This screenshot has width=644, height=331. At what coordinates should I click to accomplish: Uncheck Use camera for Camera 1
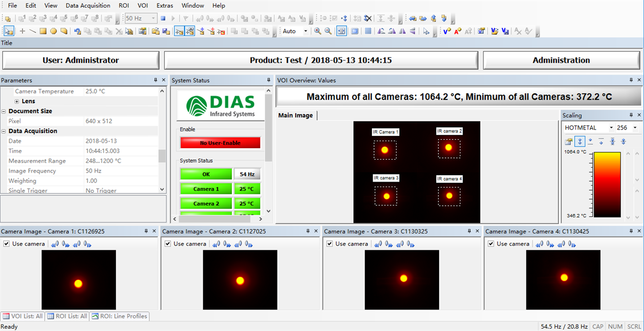pyautogui.click(x=6, y=243)
